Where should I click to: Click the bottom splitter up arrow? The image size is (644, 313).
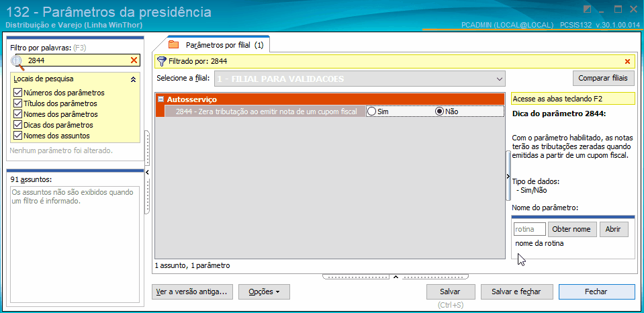(396, 277)
